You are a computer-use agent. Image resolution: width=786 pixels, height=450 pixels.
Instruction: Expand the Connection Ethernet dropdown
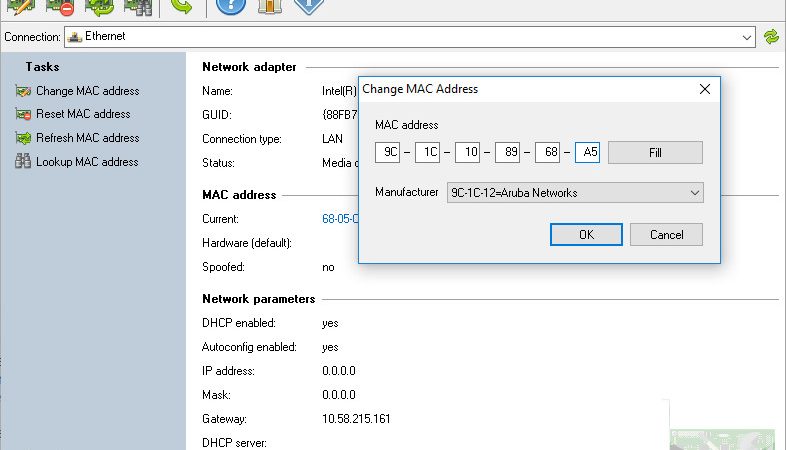(410, 37)
